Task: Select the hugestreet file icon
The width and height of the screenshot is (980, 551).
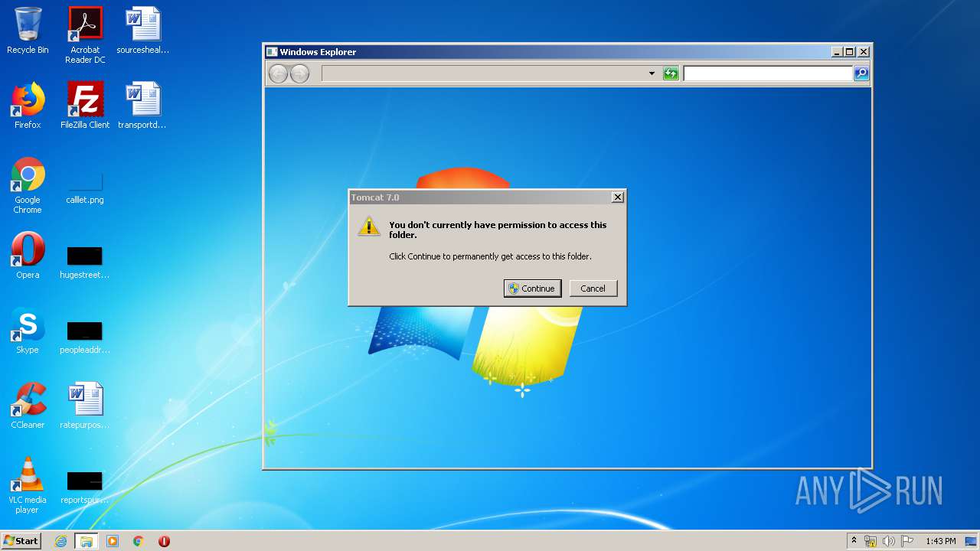Action: [85, 262]
